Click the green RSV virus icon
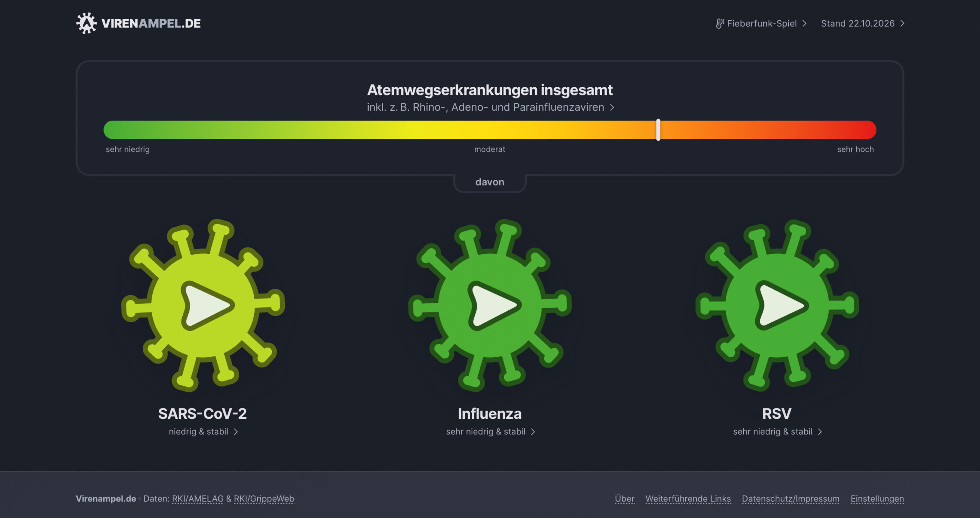Screen dimensions: 980x518 coord(777,305)
